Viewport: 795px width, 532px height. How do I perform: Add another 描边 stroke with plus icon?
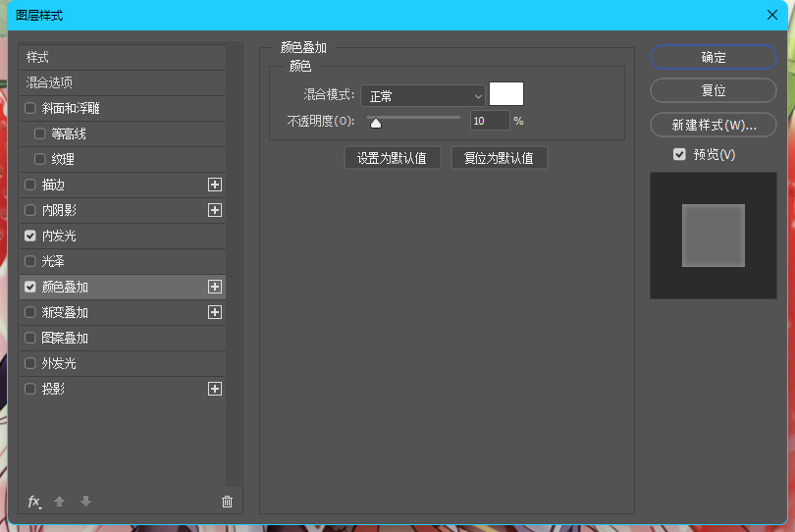coord(215,185)
